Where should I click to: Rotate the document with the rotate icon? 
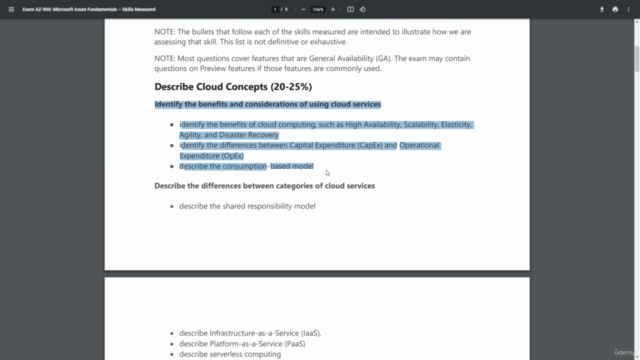[x=362, y=9]
